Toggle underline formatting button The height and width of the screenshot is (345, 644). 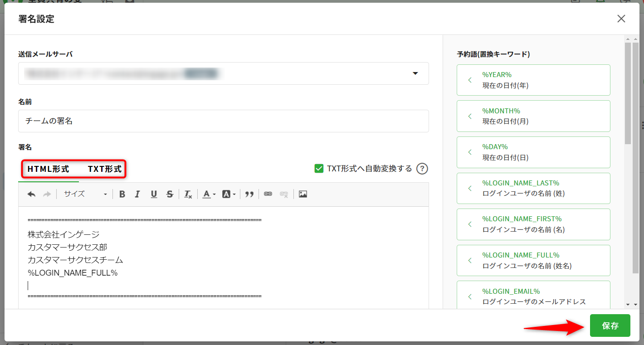tap(154, 194)
